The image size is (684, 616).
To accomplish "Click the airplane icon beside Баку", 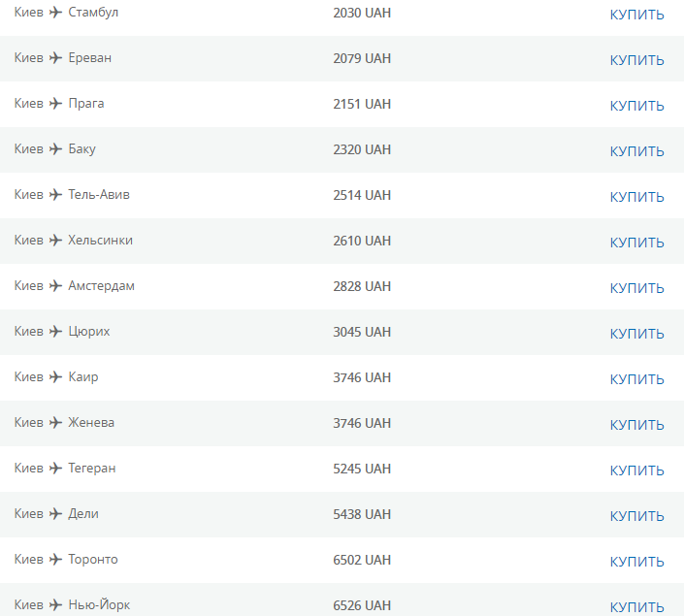I will pyautogui.click(x=55, y=149).
